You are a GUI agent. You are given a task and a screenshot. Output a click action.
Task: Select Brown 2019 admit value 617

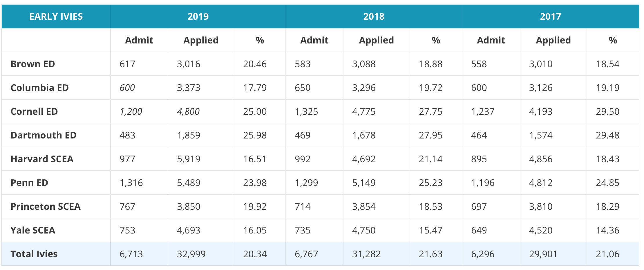[x=127, y=64]
